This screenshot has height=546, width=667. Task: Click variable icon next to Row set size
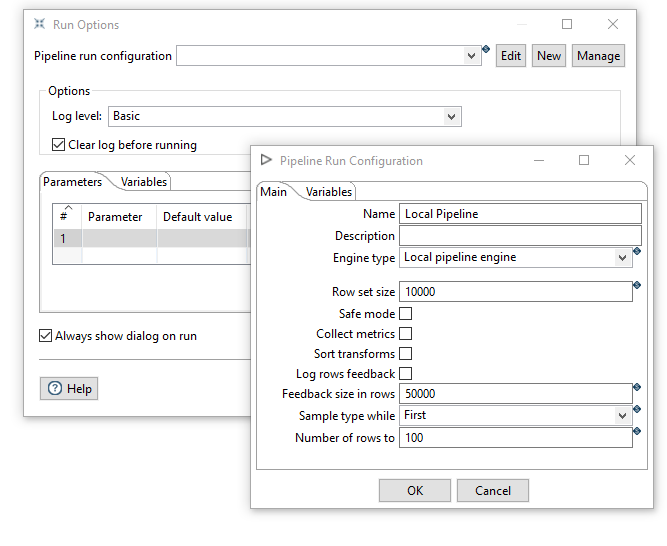[637, 285]
